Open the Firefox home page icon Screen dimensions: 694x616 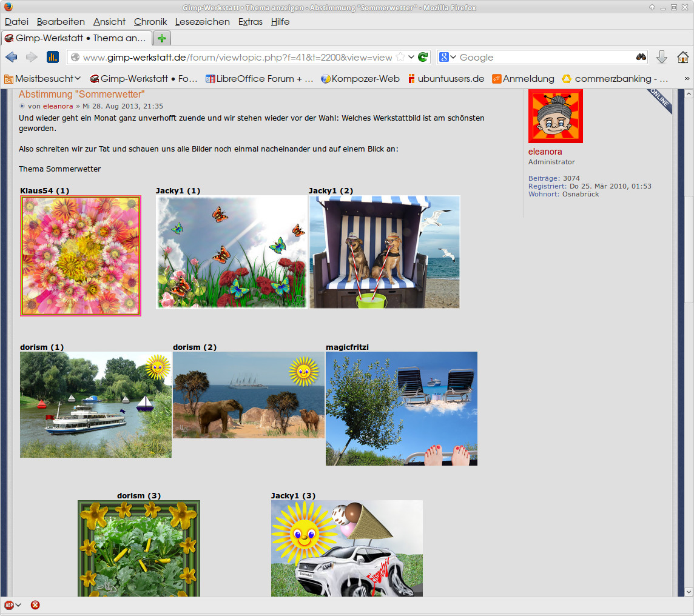[682, 57]
